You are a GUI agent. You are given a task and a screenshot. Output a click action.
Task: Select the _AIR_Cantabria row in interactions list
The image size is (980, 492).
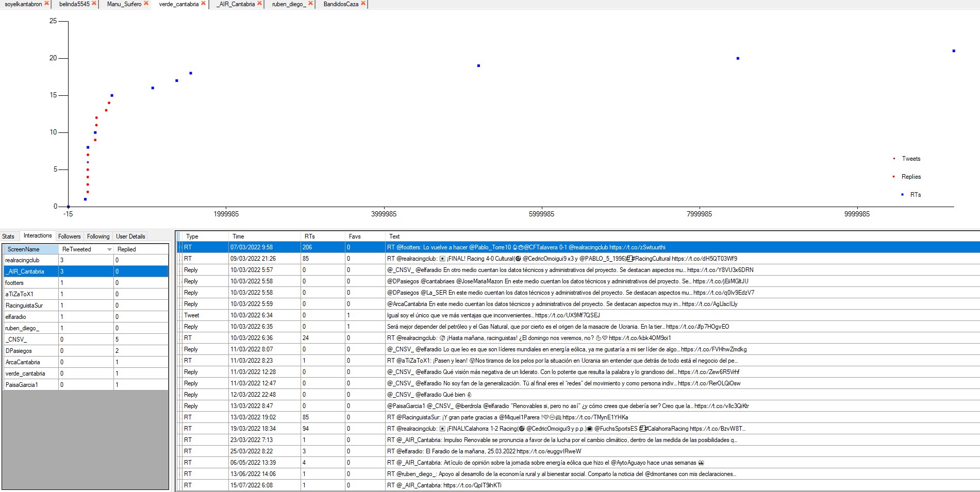coord(86,272)
